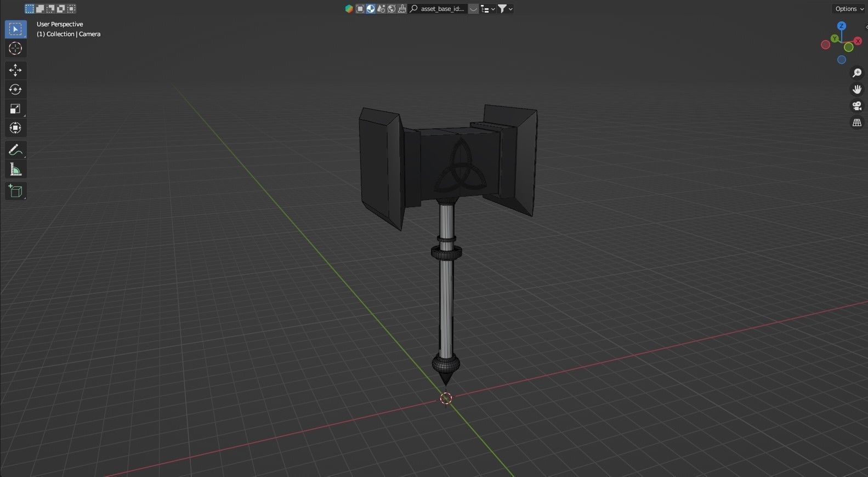Click the square frame icon beside the hexagon
Screen dimensions: 868x477
360,9
